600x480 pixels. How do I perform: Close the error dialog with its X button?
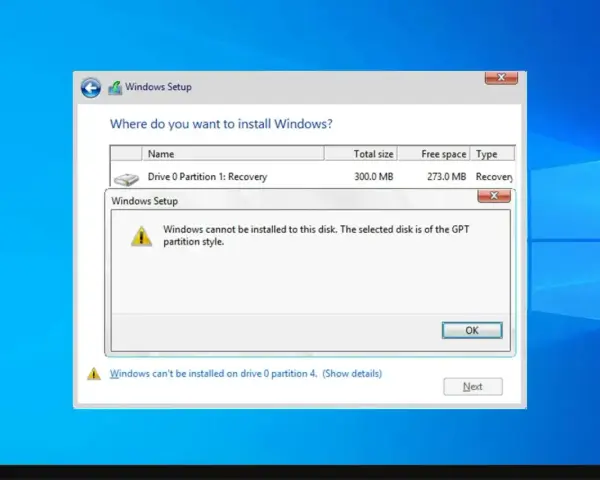click(494, 196)
